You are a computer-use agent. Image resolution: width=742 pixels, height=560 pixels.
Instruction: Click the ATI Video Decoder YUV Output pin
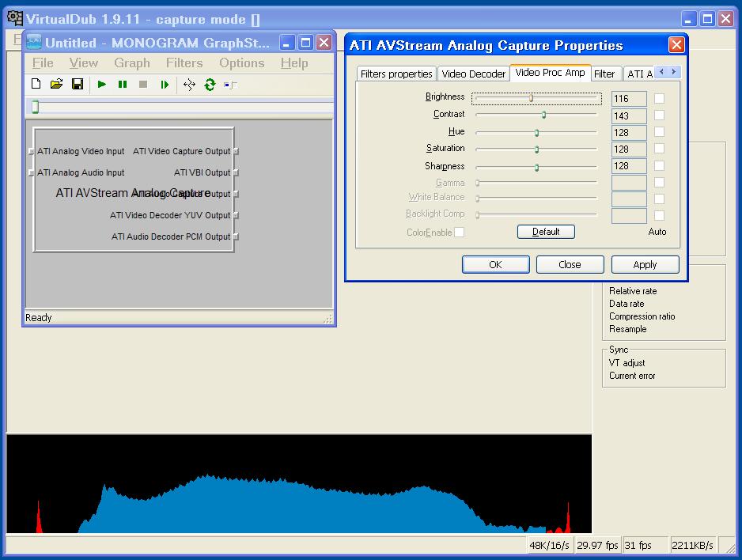tap(236, 215)
